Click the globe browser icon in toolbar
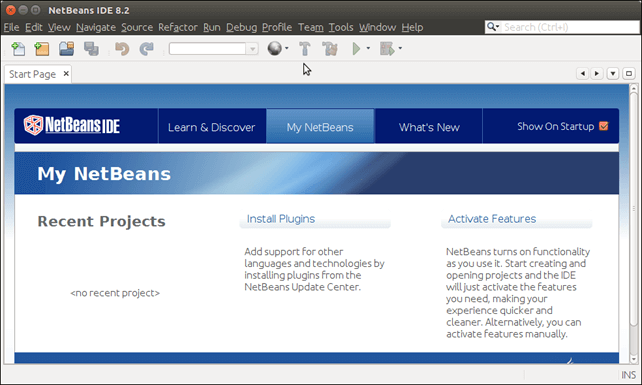The image size is (642, 385). click(274, 48)
